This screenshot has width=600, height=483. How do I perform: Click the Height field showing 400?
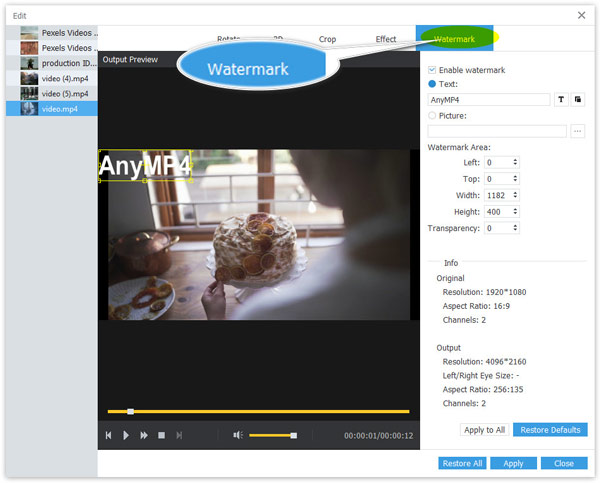pyautogui.click(x=498, y=212)
